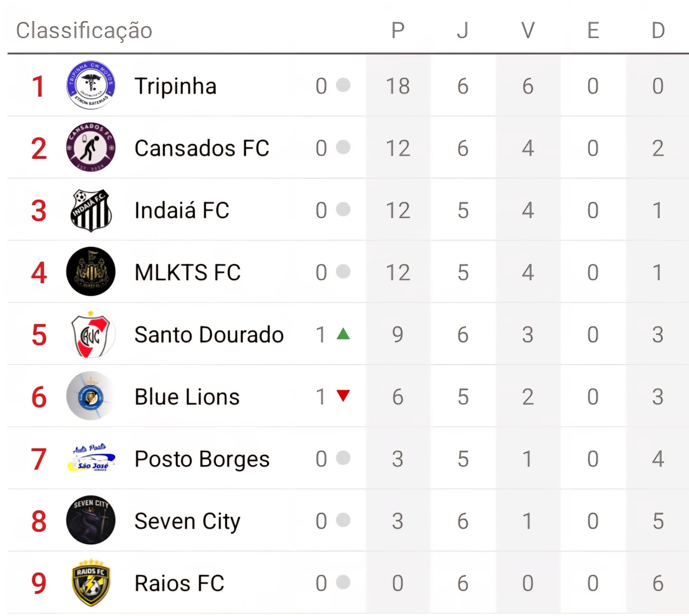Screen dimensions: 689x616
Task: Click Tripinha's gray no-change dot
Action: pos(343,85)
